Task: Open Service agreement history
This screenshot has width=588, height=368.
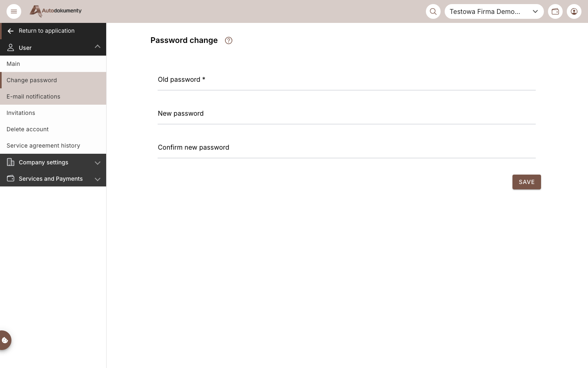Action: tap(53, 146)
